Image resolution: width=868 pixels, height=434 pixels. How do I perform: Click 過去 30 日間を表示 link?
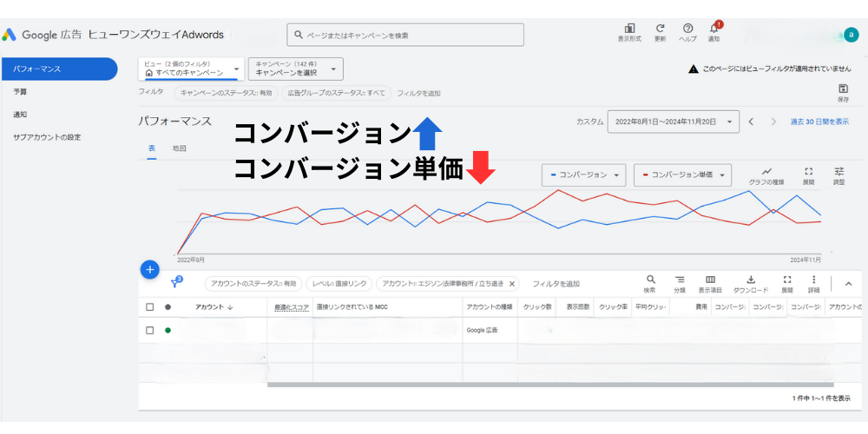tap(819, 122)
